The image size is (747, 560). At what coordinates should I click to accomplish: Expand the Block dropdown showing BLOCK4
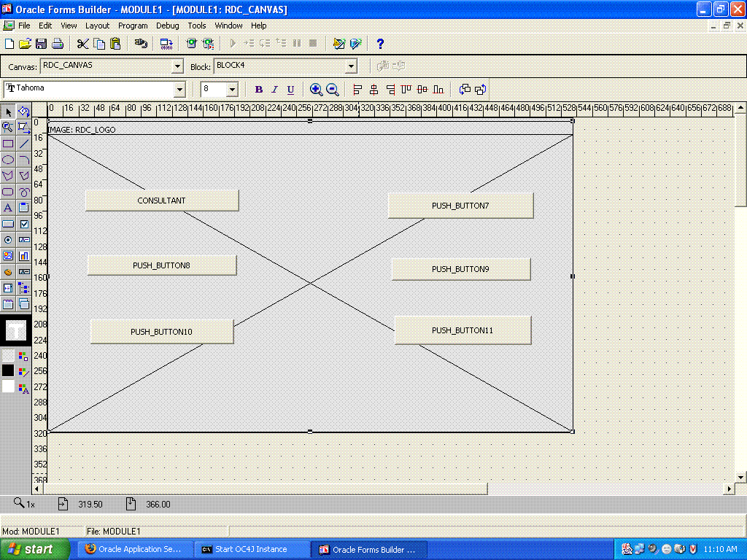(x=351, y=66)
